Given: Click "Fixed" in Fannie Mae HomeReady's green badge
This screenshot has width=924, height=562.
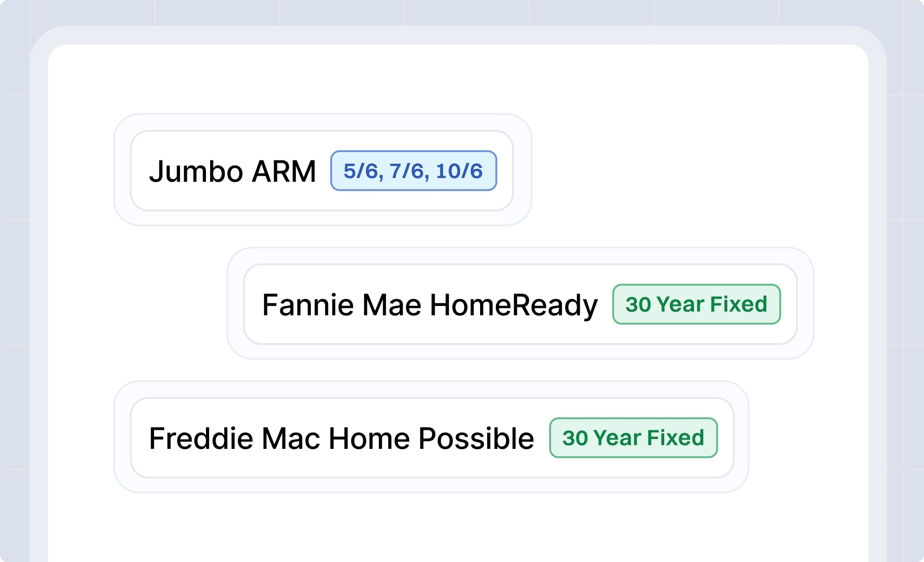Looking at the screenshot, I should [x=738, y=305].
